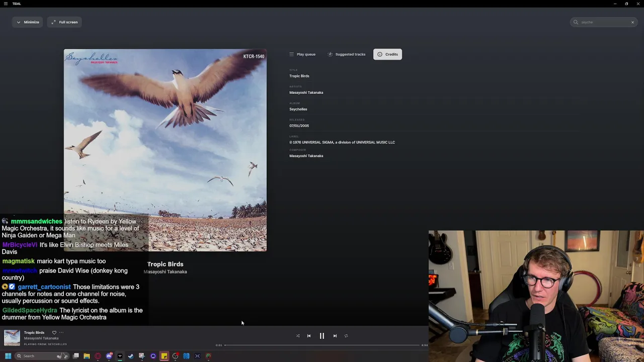The width and height of the screenshot is (644, 362).
Task: Open File Explorer from taskbar
Action: click(87, 356)
